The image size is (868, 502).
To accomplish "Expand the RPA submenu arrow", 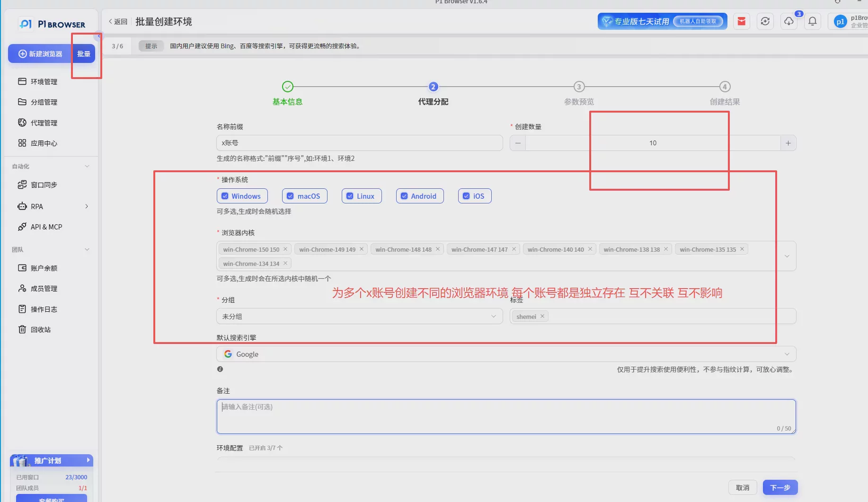I will (x=87, y=206).
